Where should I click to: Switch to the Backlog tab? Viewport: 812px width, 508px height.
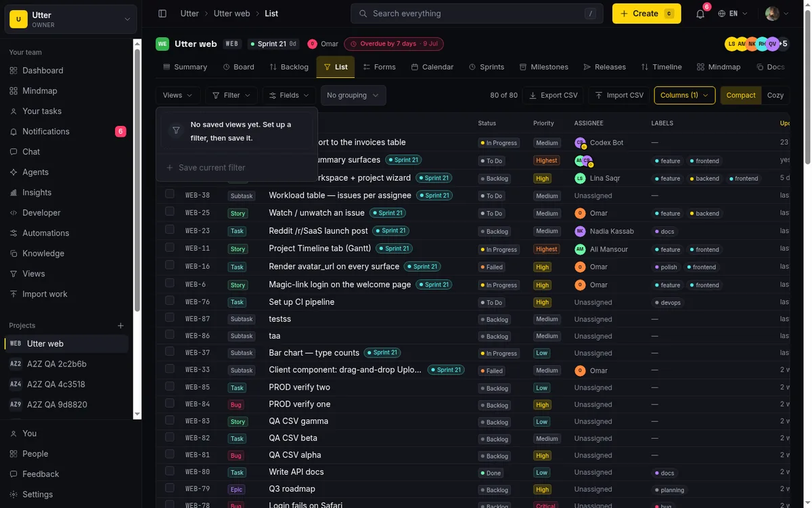289,67
